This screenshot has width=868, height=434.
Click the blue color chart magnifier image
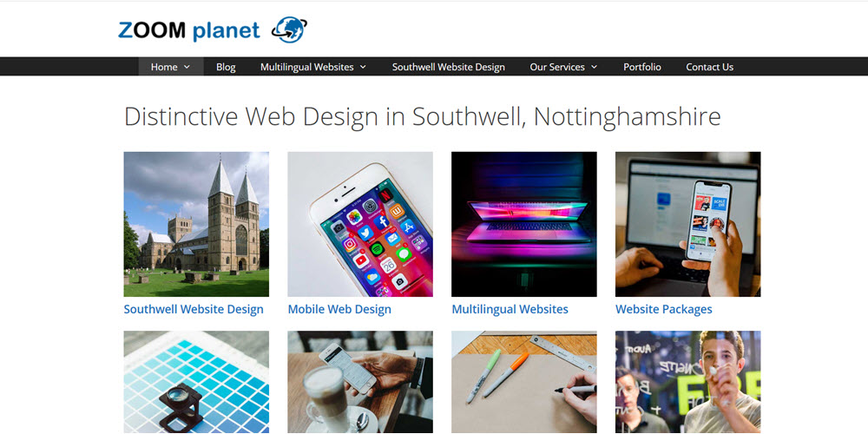point(196,382)
